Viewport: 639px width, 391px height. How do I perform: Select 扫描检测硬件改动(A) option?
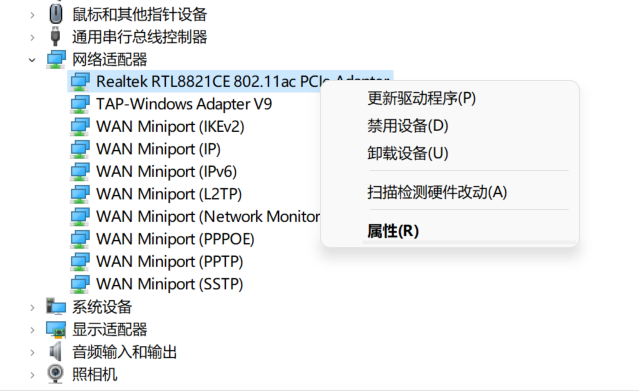click(437, 192)
